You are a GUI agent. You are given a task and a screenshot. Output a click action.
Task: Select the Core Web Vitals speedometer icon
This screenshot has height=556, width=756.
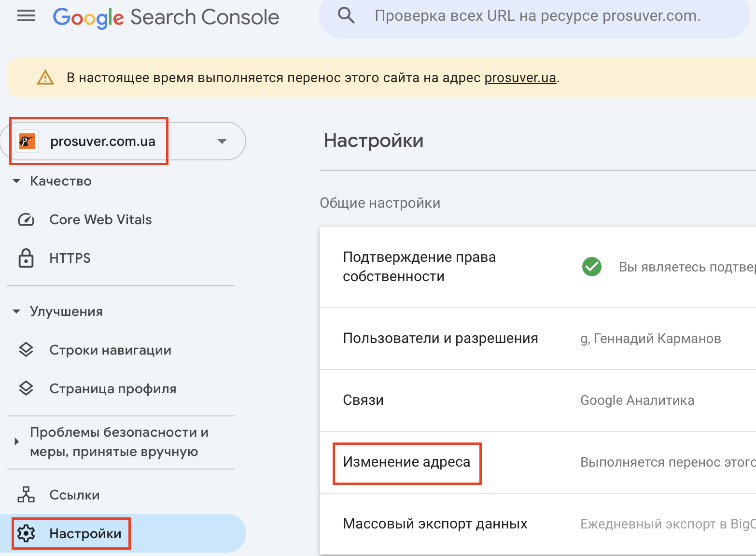pyautogui.click(x=26, y=219)
